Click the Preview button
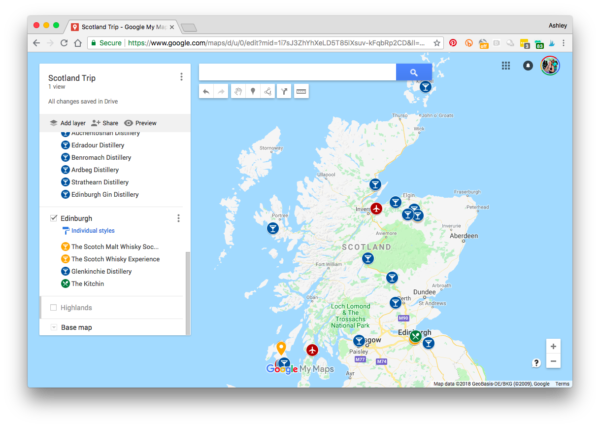This screenshot has height=427, width=600. point(140,123)
